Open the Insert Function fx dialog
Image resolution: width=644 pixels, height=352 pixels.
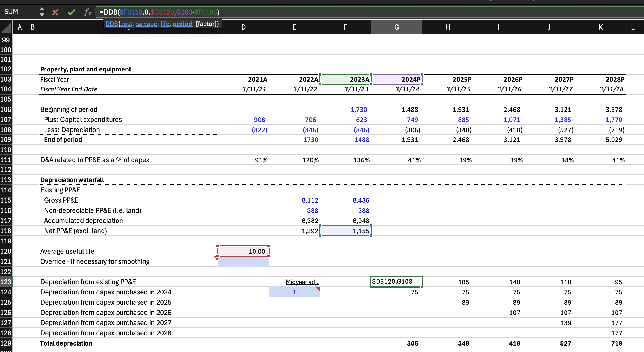(88, 12)
